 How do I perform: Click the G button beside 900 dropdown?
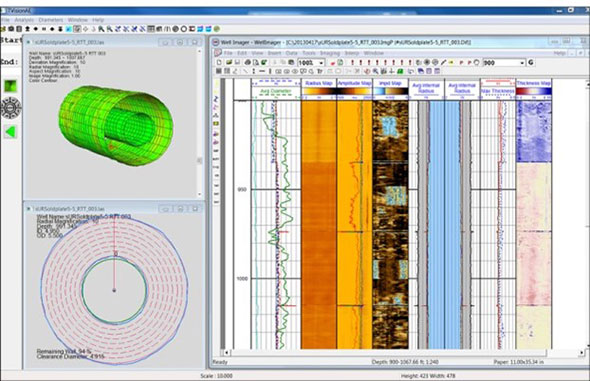coord(531,62)
